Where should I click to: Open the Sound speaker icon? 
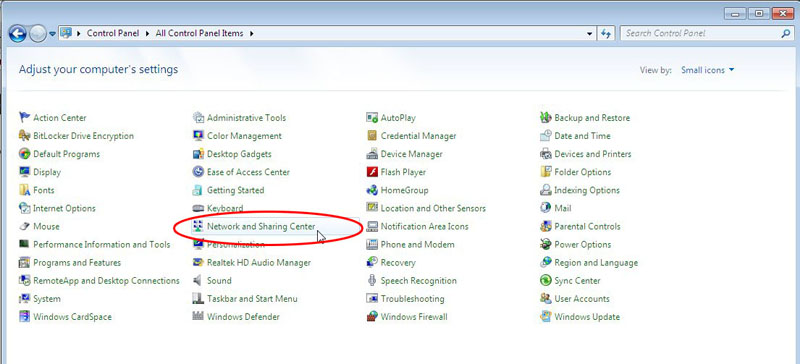(x=198, y=281)
